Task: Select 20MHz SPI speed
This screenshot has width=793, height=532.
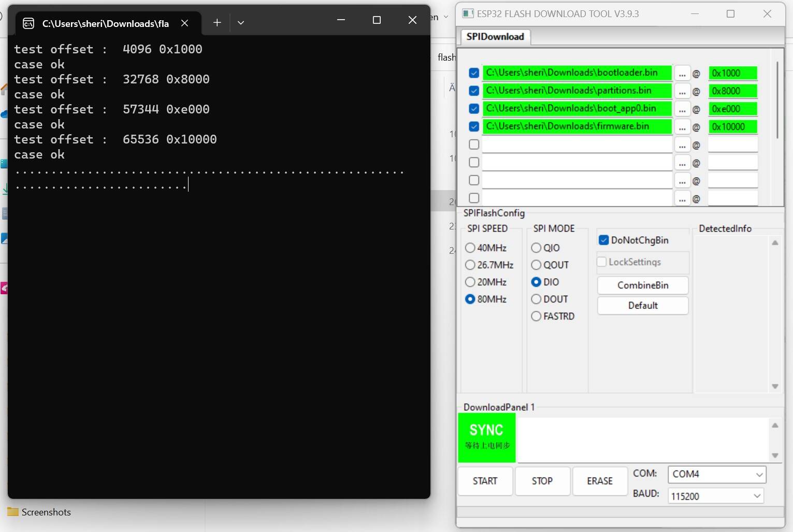Action: tap(486, 282)
